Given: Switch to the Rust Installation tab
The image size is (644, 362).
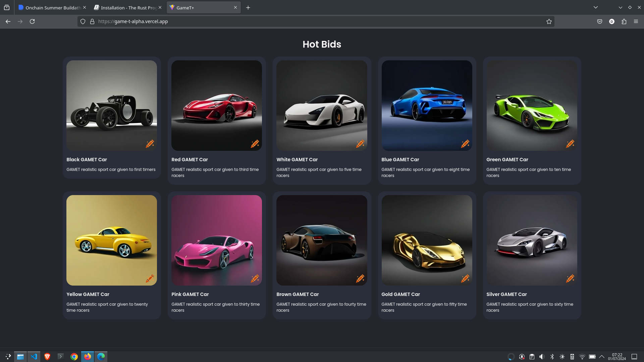Looking at the screenshot, I should tap(126, 7).
